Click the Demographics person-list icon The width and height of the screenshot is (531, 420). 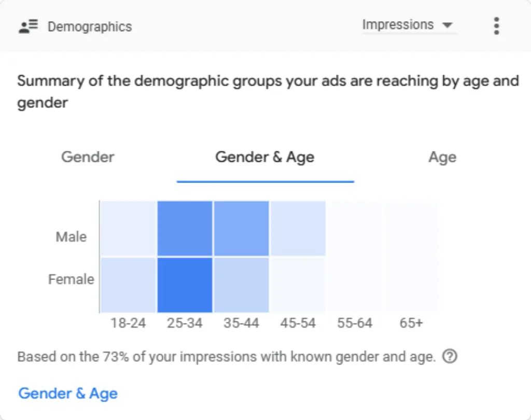28,26
